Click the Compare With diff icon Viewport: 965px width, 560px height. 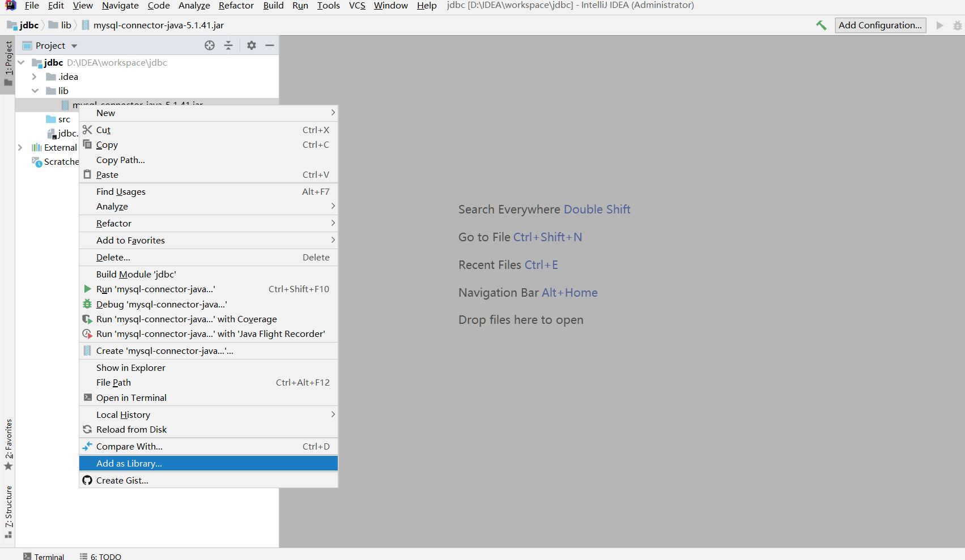click(x=87, y=446)
